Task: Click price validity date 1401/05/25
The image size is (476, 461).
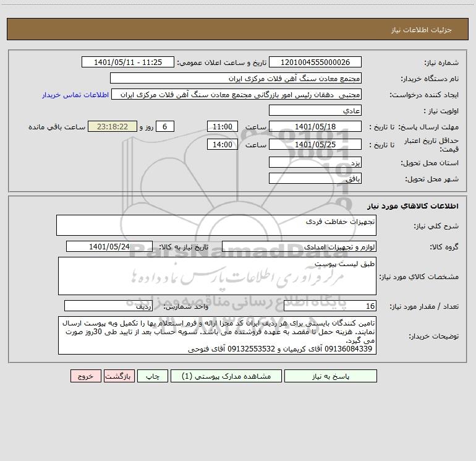Action: 315,144
